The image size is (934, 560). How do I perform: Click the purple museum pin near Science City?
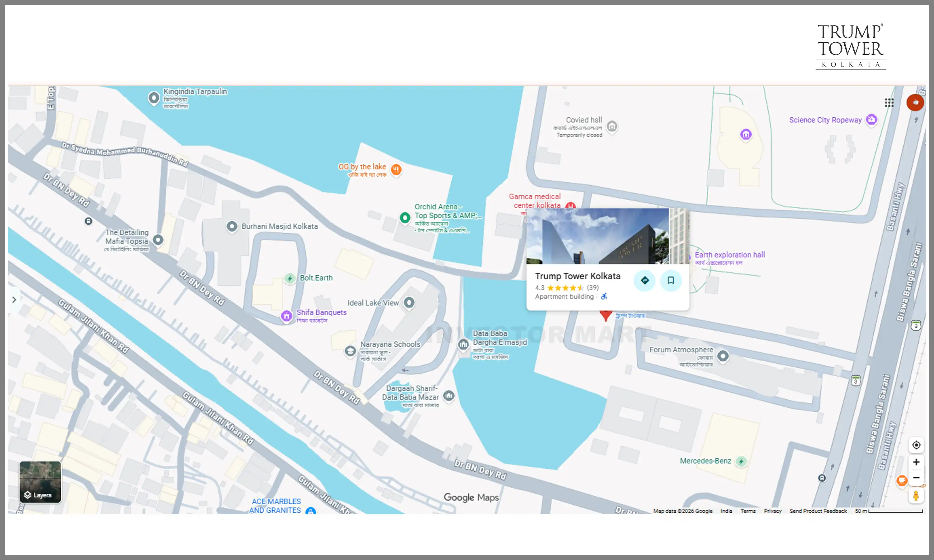click(x=746, y=135)
